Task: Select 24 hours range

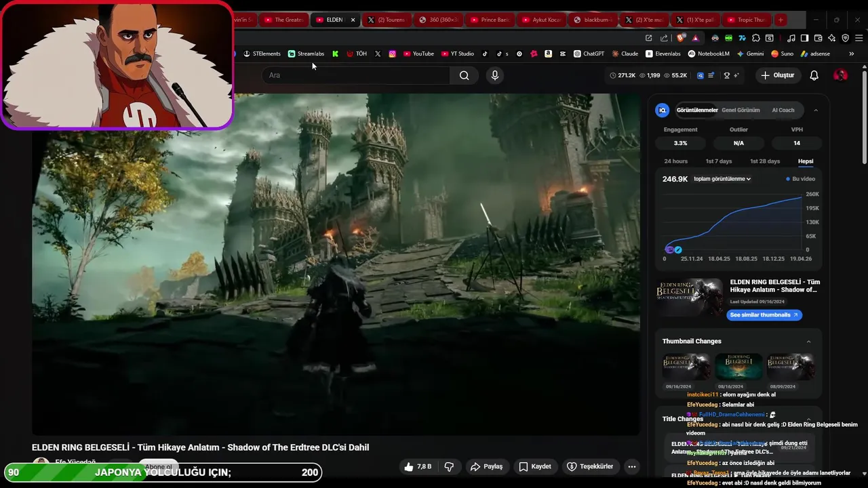Action: (x=675, y=161)
